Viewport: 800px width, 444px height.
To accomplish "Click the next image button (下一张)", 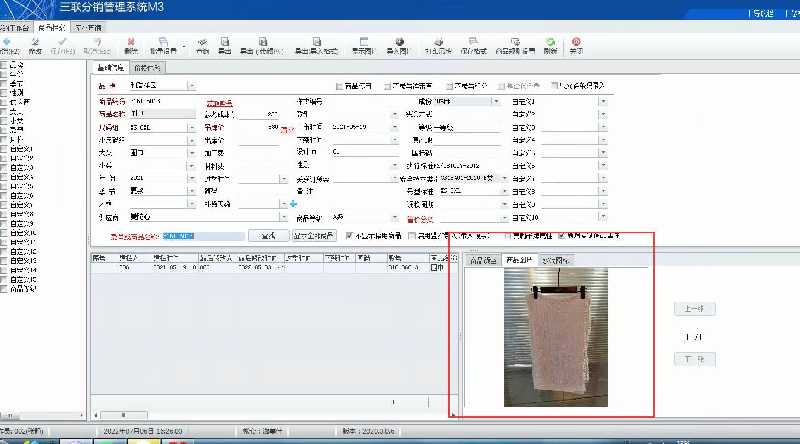I will [694, 358].
